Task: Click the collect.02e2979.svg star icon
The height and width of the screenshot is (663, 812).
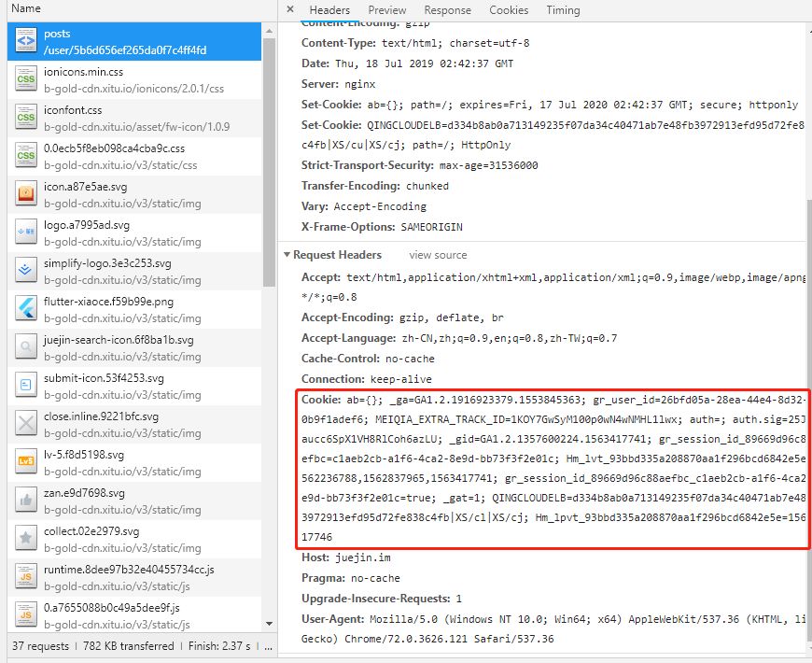Action: coord(26,539)
